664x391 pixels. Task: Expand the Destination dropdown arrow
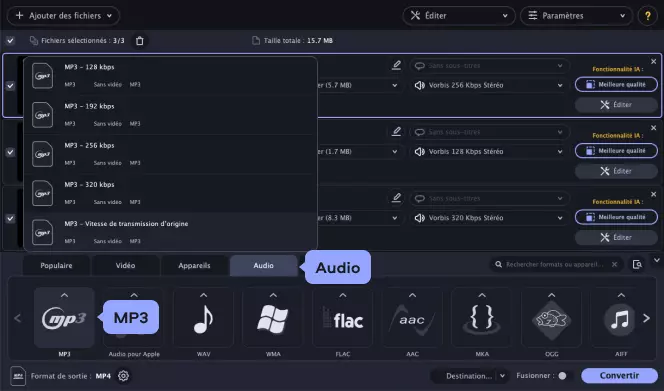point(502,376)
